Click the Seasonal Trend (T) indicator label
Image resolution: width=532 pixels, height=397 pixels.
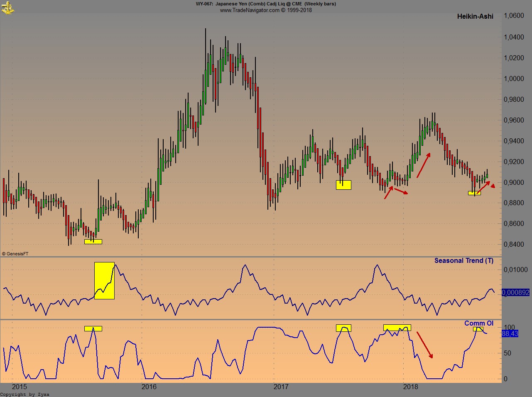tap(463, 261)
